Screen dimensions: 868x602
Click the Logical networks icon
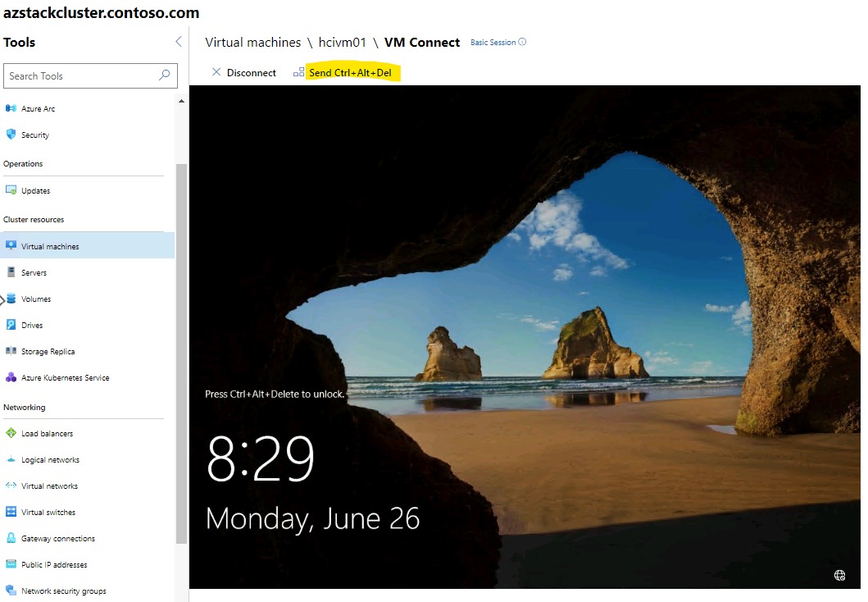click(x=11, y=459)
